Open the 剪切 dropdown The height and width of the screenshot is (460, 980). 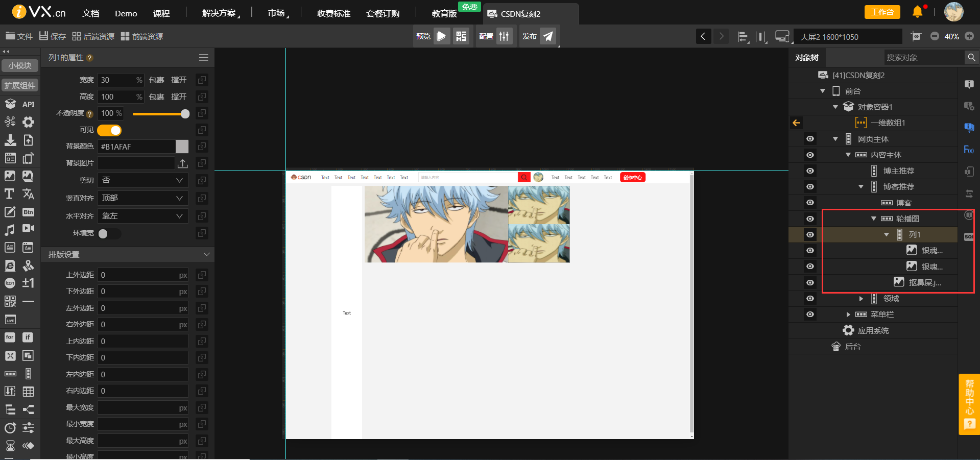(x=143, y=180)
